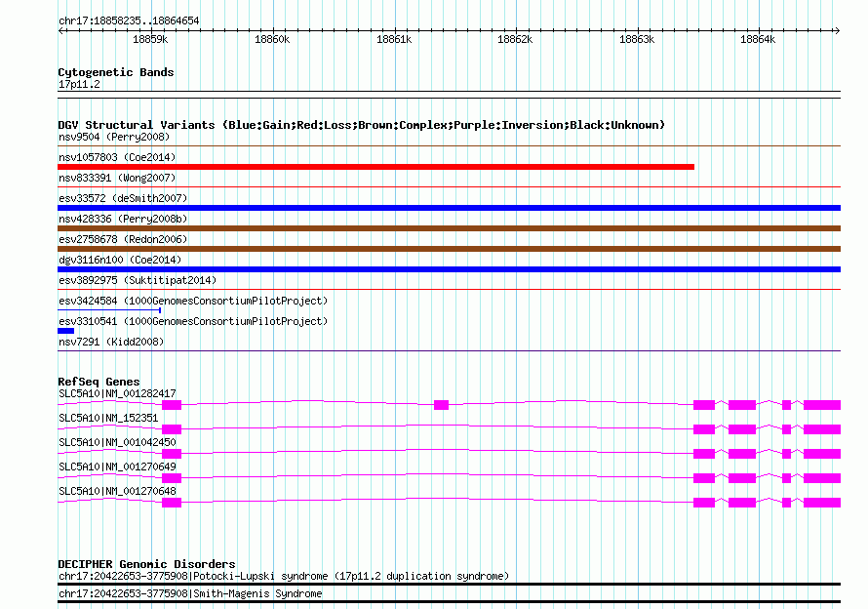Select transcript SLC5A10|NM_001270648 label
Screen dimensions: 868x609
pyautogui.click(x=117, y=491)
